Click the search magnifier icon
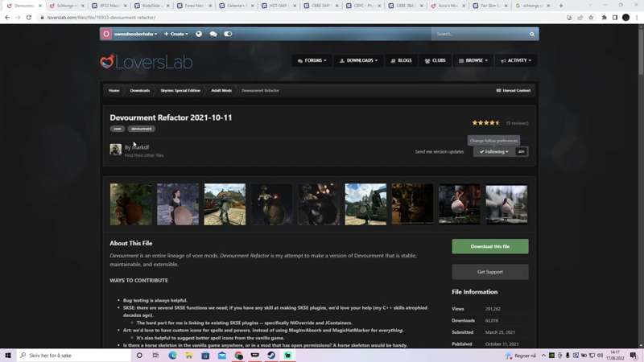This screenshot has height=362, width=644. (532, 34)
